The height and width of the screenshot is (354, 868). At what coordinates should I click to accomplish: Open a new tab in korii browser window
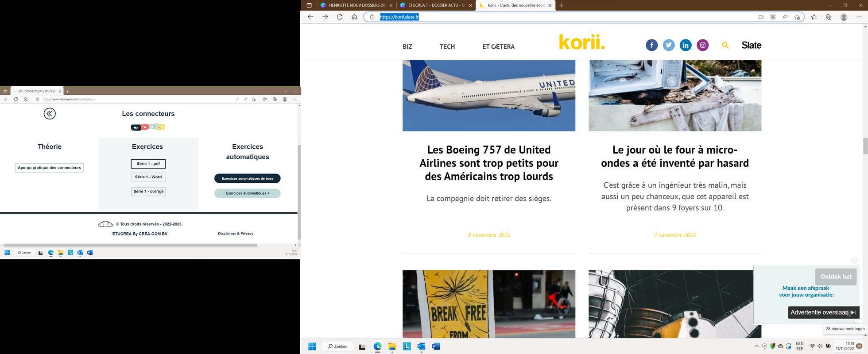(x=561, y=5)
